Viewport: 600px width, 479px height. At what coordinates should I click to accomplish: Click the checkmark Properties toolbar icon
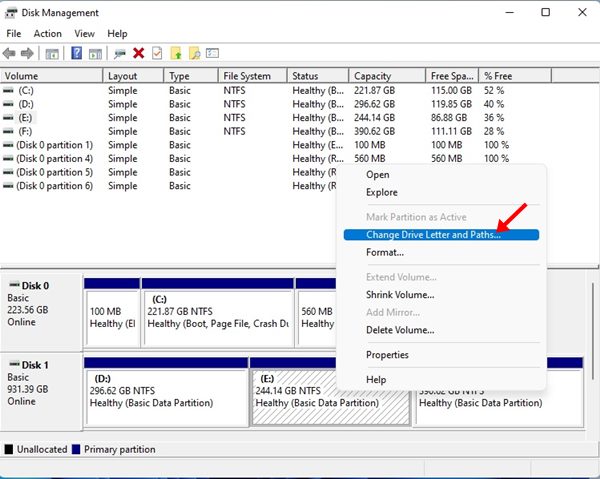(x=157, y=53)
